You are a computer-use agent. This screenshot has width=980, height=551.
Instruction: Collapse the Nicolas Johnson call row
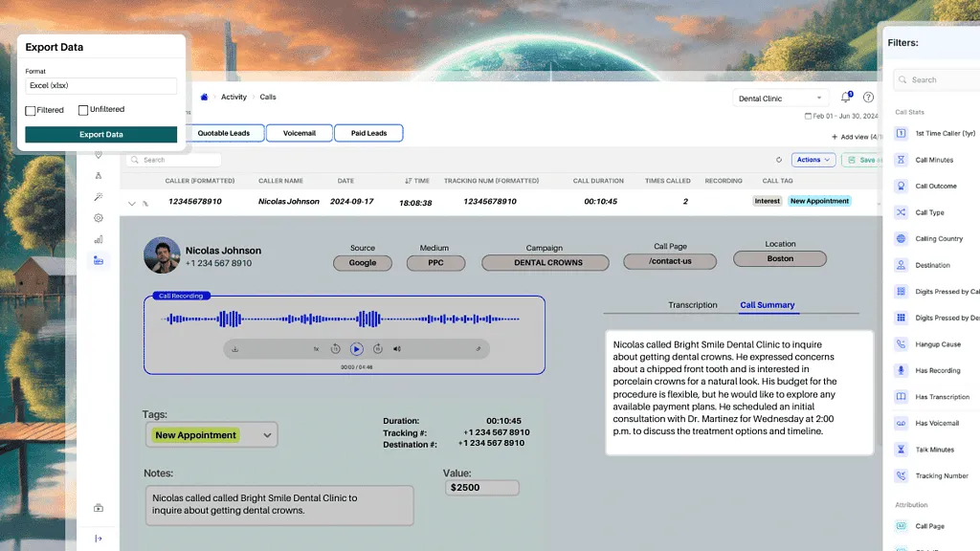click(x=131, y=204)
